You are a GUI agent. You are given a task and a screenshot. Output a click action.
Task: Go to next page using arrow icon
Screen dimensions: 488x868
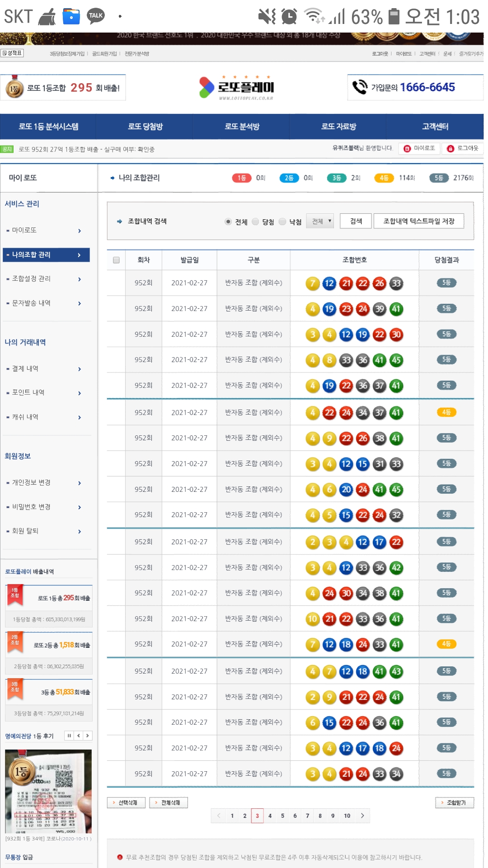[362, 816]
